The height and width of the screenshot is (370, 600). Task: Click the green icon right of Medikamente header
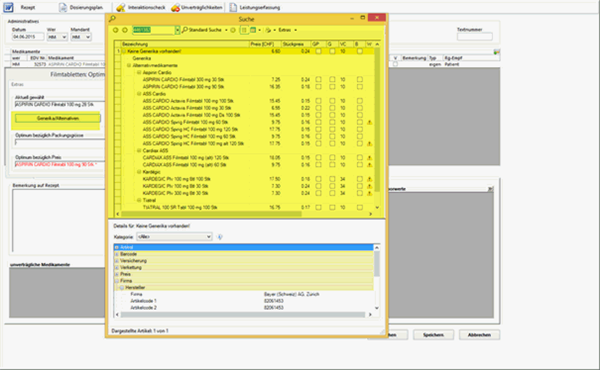pos(496,52)
